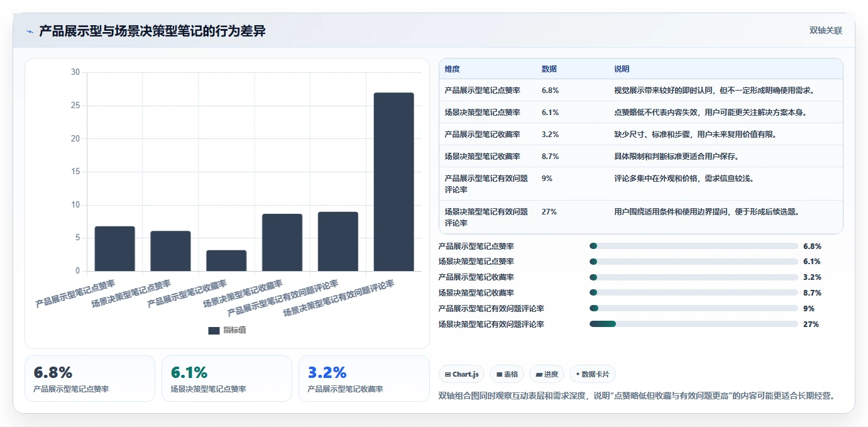Click the 8.7% value in the table
The height and width of the screenshot is (427, 868).
550,157
